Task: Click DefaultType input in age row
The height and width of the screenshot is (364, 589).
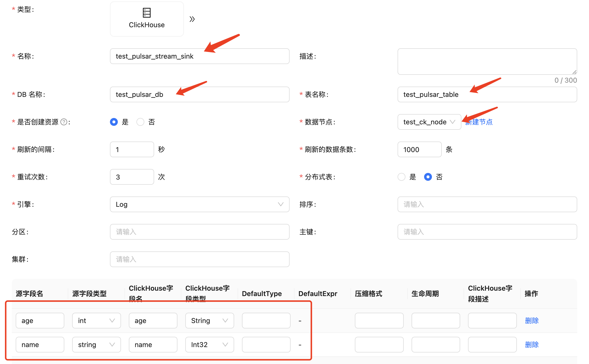Action: point(266,321)
